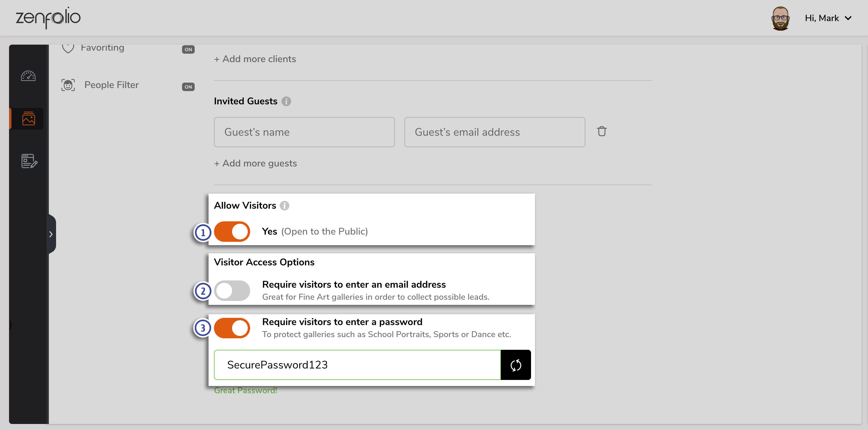Click inside the Guest's email address field
The width and height of the screenshot is (868, 430).
[494, 132]
